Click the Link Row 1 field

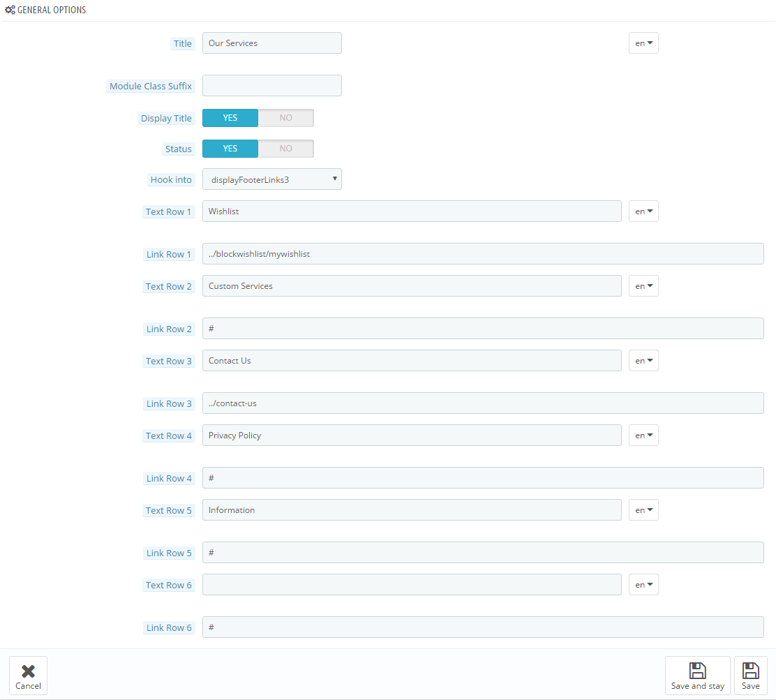click(483, 254)
